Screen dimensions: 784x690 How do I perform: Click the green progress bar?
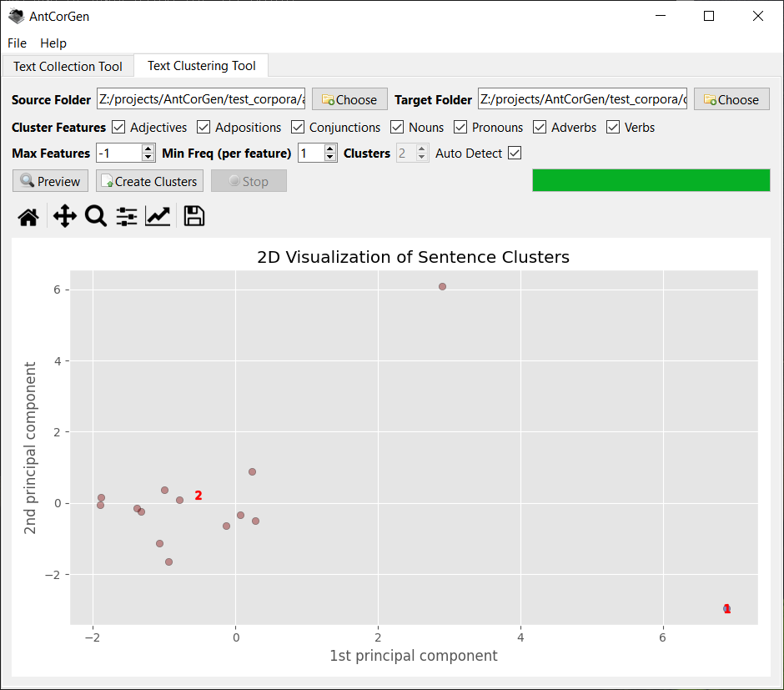click(x=651, y=180)
